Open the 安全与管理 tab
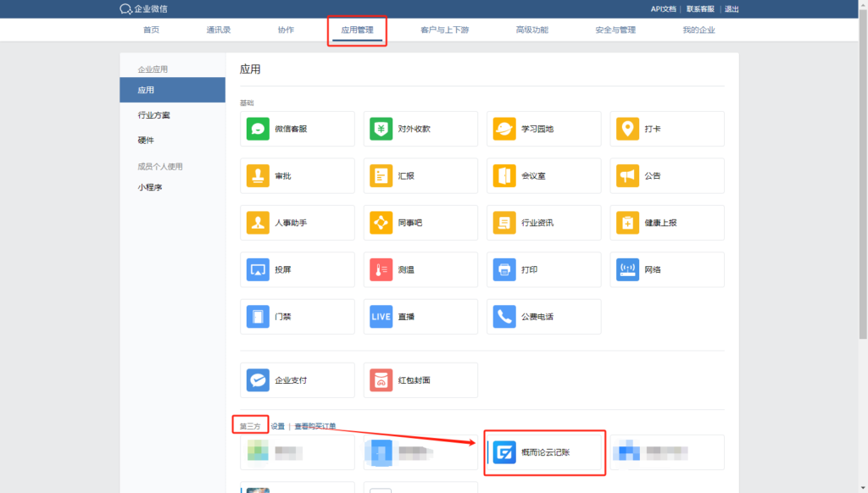The width and height of the screenshot is (868, 493). (x=615, y=30)
